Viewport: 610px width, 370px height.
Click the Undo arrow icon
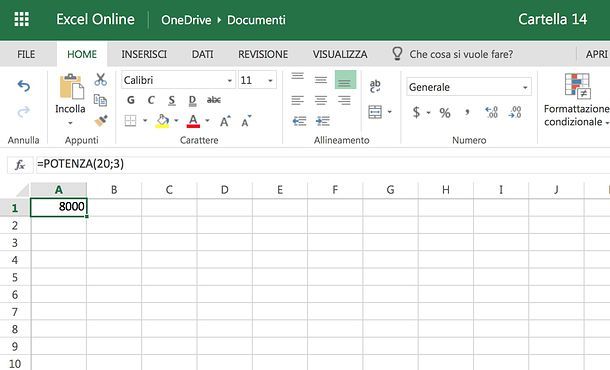24,86
